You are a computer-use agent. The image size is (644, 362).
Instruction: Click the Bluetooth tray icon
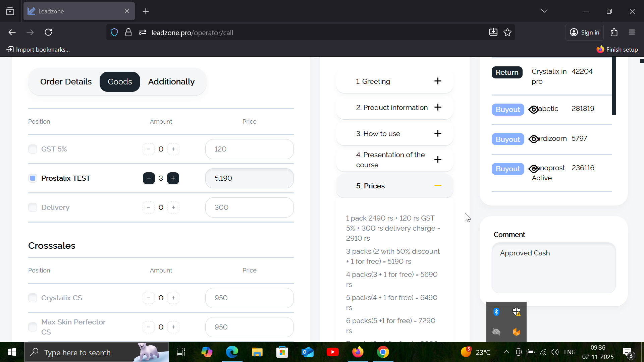click(496, 312)
